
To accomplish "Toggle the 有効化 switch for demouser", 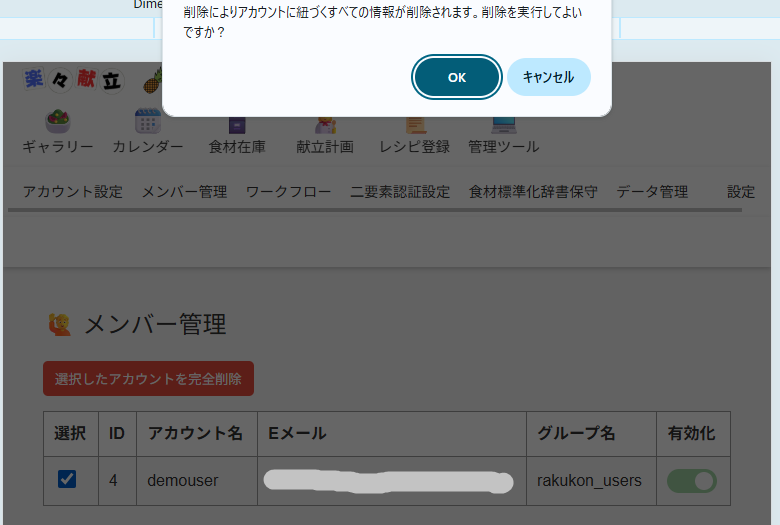I will [x=692, y=481].
